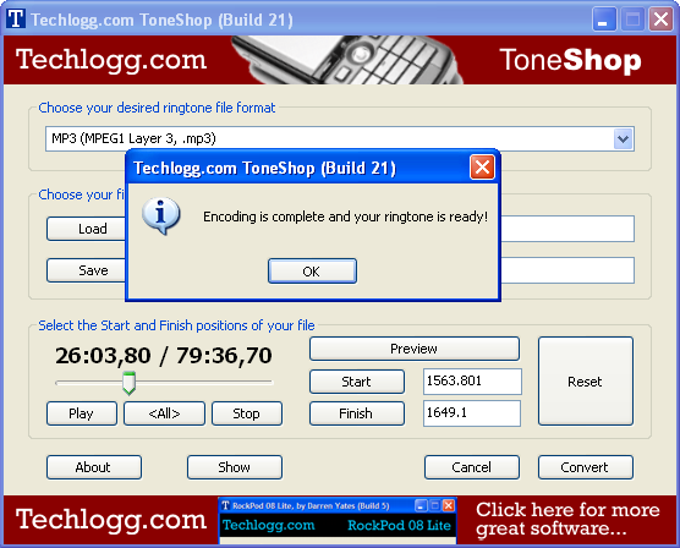Click the time display 26:03,80 / 79:36,70
The width and height of the screenshot is (680, 548).
pos(163,356)
